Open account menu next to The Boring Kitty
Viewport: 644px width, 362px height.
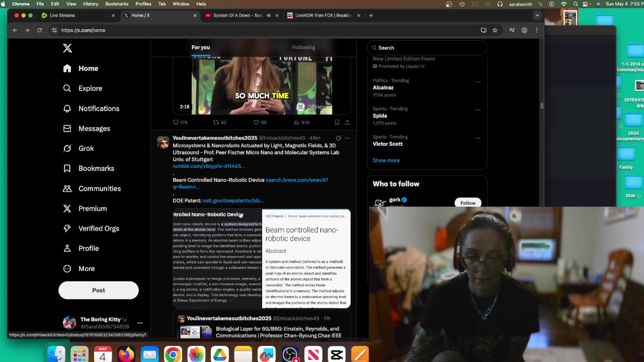[140, 323]
